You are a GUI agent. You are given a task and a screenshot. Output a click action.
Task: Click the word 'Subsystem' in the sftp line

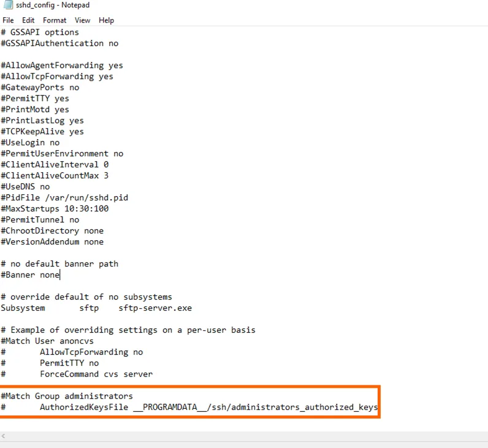(23, 308)
